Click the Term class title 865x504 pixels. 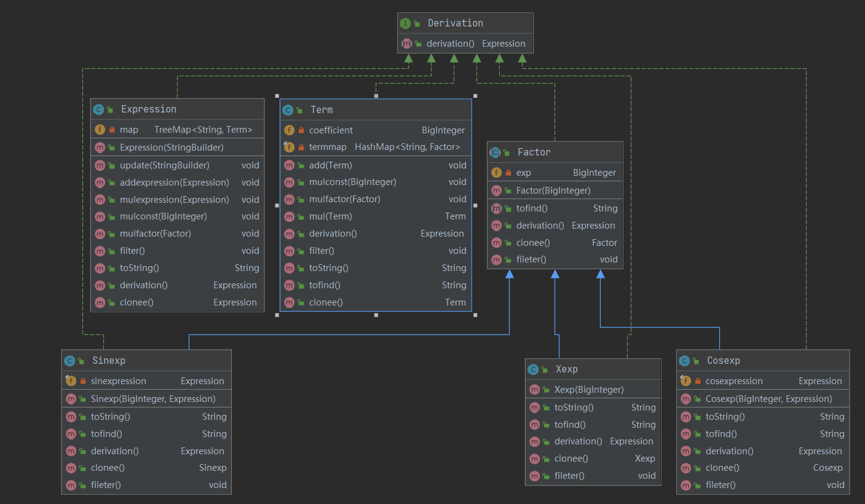click(322, 110)
